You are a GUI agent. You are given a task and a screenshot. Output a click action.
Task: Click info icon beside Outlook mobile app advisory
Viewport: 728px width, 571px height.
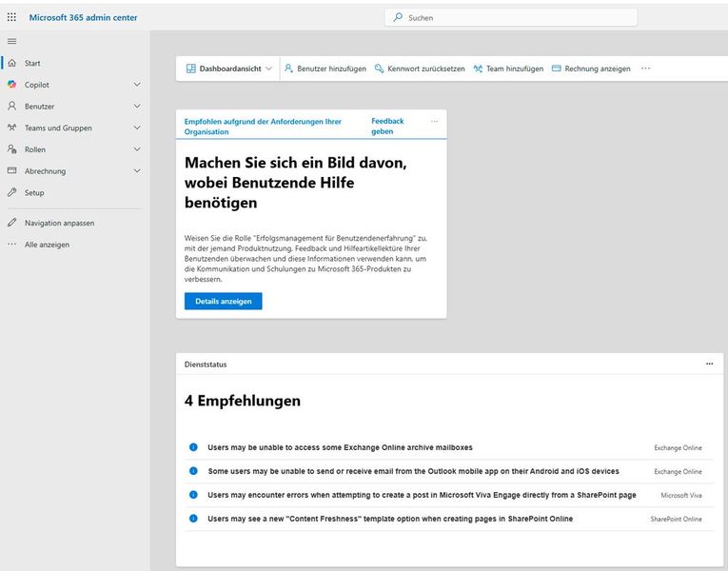coord(193,471)
